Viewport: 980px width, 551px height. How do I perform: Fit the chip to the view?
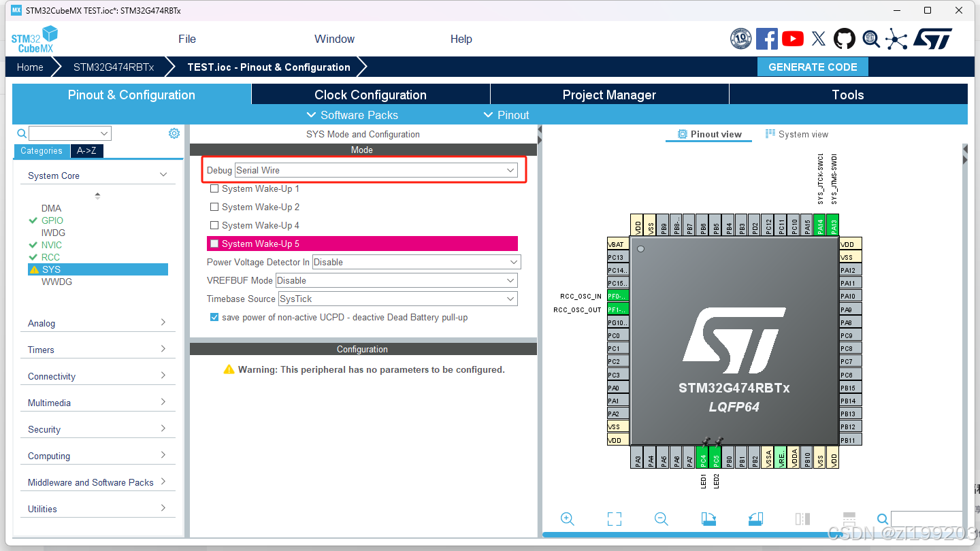(x=615, y=519)
